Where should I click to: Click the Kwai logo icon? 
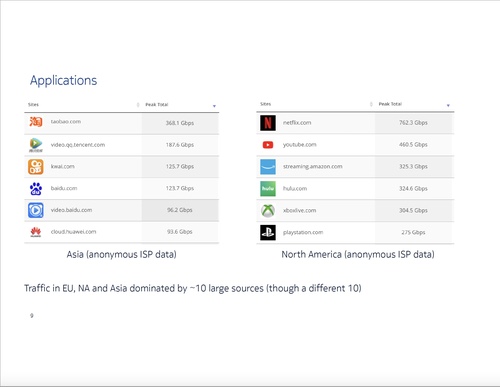click(x=36, y=167)
